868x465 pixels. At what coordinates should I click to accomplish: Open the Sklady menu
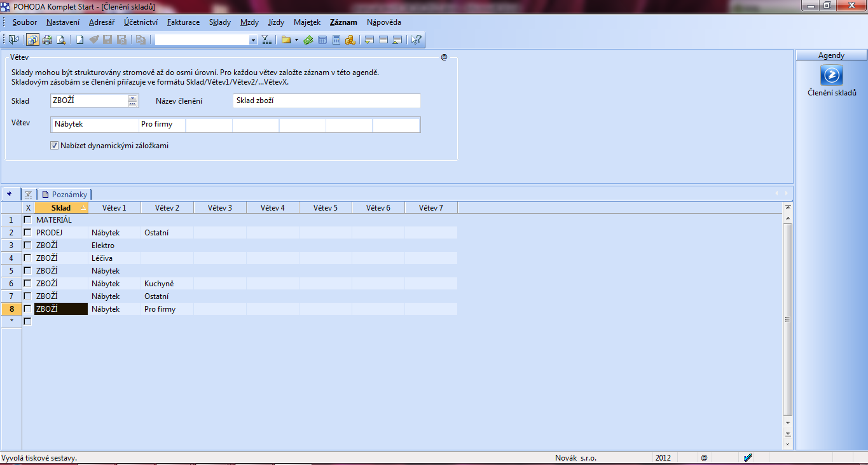(220, 22)
